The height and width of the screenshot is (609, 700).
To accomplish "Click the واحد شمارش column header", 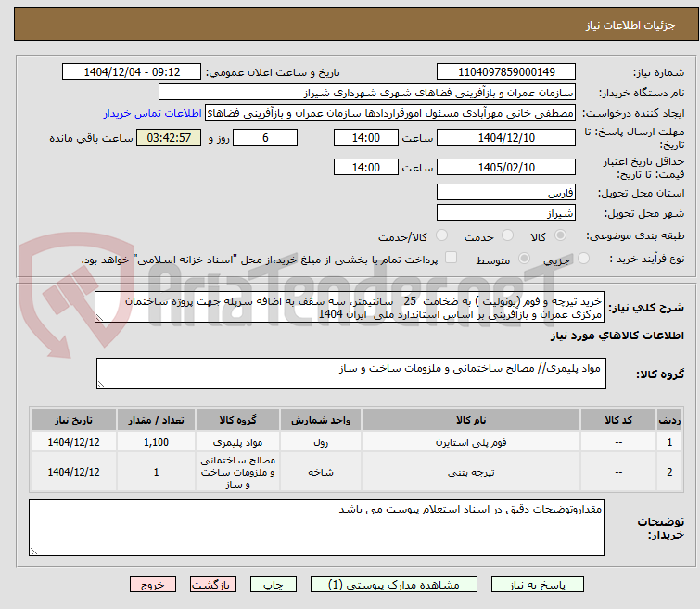I will pos(321,420).
